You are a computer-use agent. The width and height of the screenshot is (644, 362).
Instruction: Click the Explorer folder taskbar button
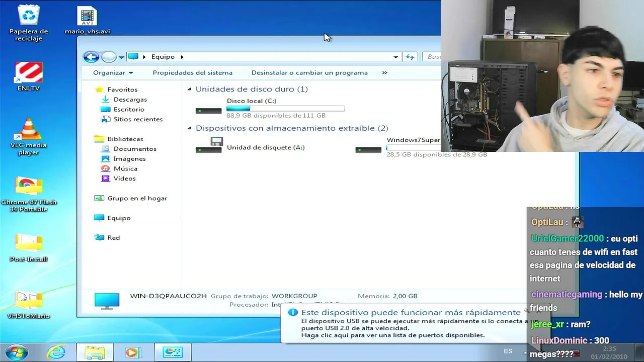click(94, 352)
